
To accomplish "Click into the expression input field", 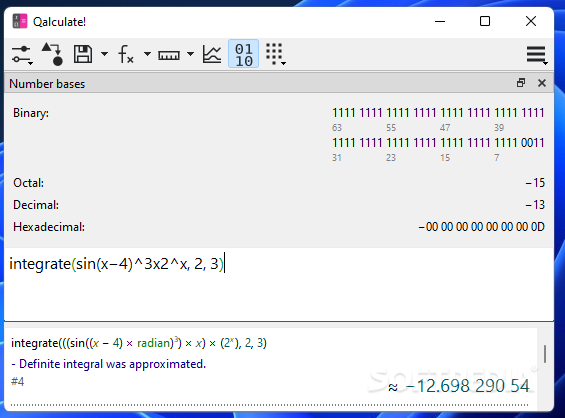I will (279, 284).
